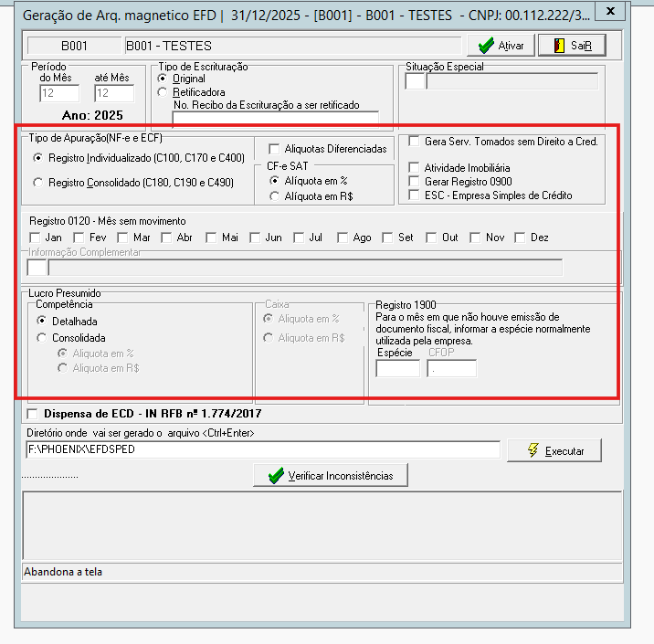Select Consolidada under Competência
Screen dimensions: 654x644
click(x=41, y=338)
